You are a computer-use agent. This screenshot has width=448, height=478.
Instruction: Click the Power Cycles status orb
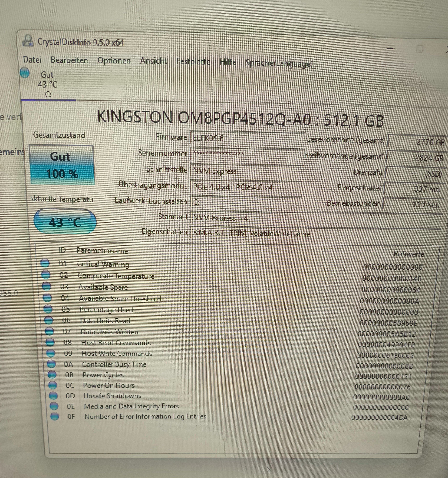(x=52, y=375)
